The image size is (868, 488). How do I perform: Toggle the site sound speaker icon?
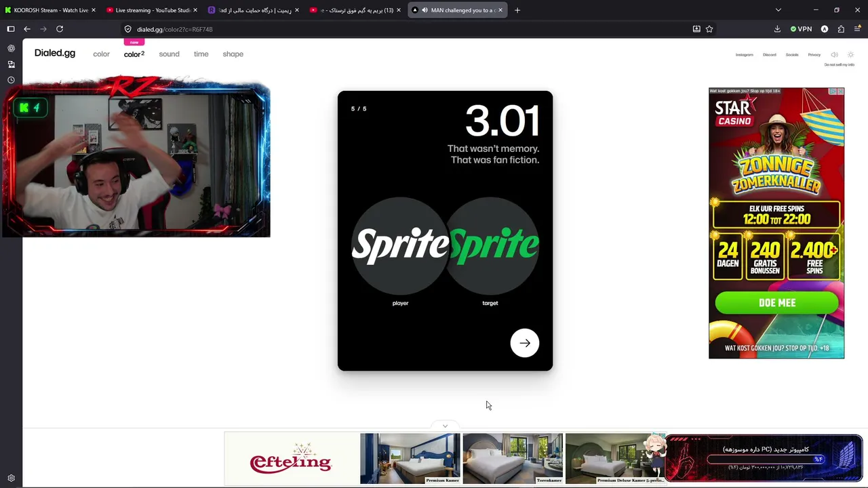pyautogui.click(x=835, y=55)
